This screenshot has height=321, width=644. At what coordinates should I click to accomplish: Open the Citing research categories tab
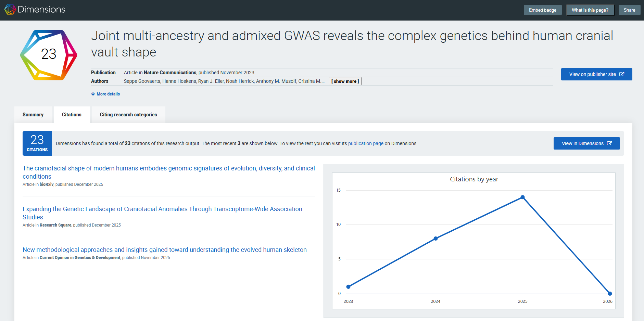tap(128, 115)
